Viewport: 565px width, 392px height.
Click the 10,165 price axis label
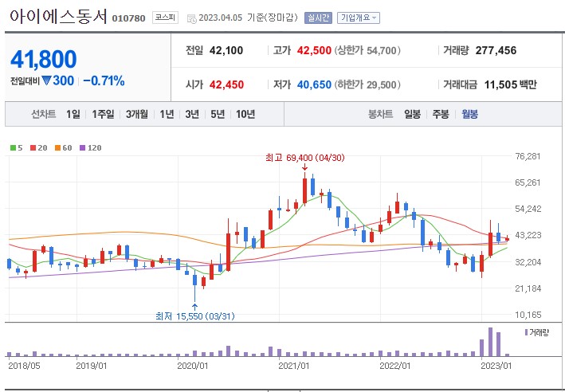(x=528, y=315)
